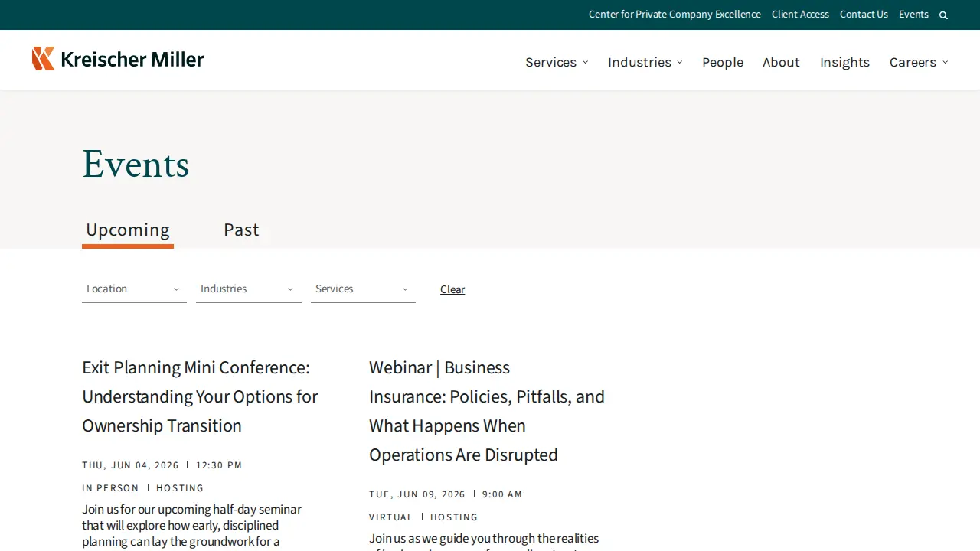
Task: Switch to the Upcoming events tab
Action: pos(128,230)
